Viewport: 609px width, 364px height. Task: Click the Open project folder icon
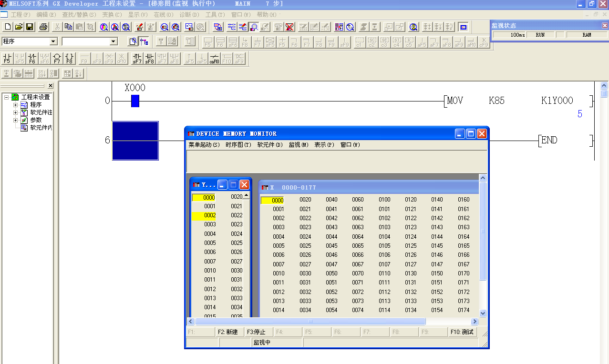(19, 27)
